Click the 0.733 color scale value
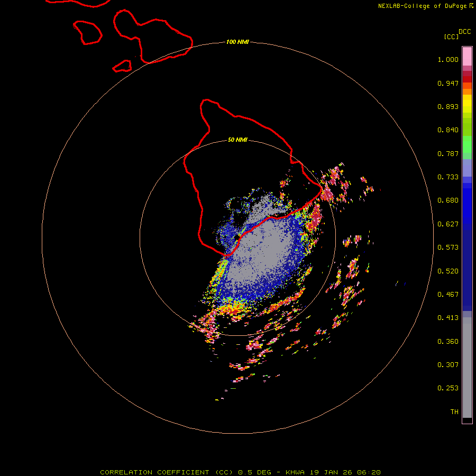476x476 pixels. pyautogui.click(x=448, y=177)
